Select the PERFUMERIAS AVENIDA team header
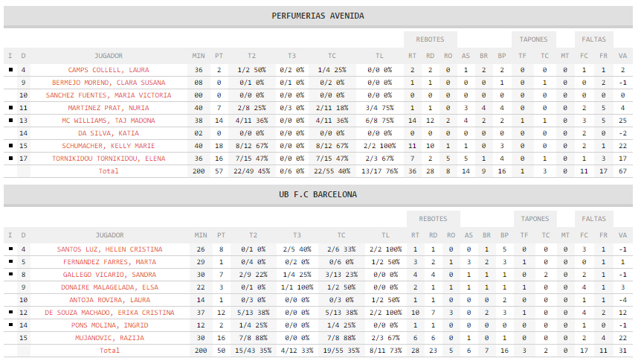644x364 pixels. tap(318, 16)
